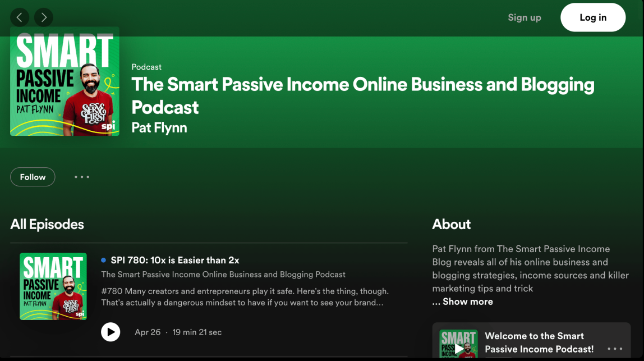The image size is (644, 361).
Task: Open the SPI 780 episode thumbnail
Action: pyautogui.click(x=53, y=286)
